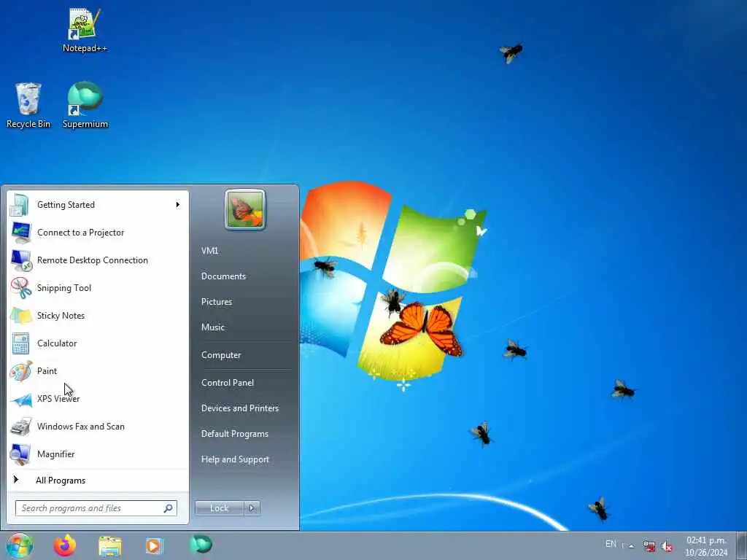
Task: Open the VM1 user folder
Action: click(x=209, y=251)
